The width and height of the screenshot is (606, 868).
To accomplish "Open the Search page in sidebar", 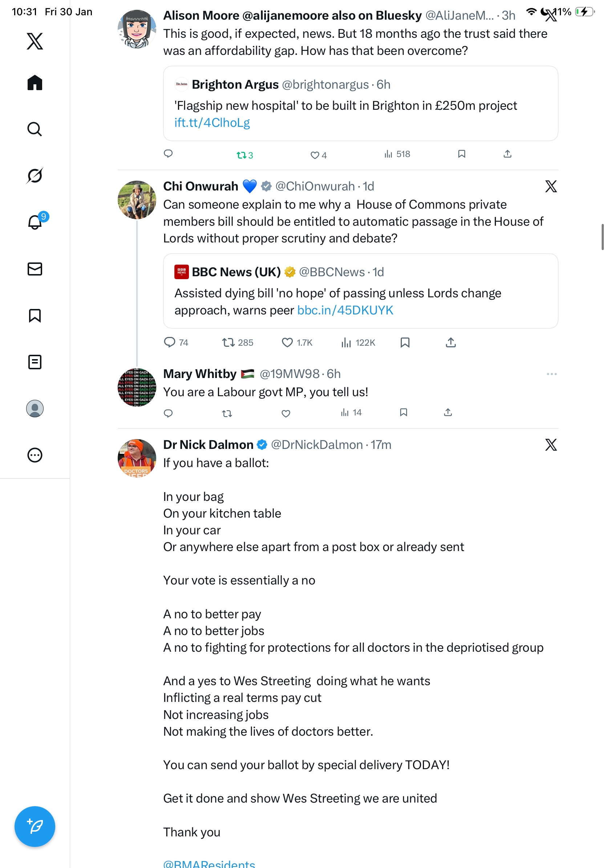I will (35, 129).
